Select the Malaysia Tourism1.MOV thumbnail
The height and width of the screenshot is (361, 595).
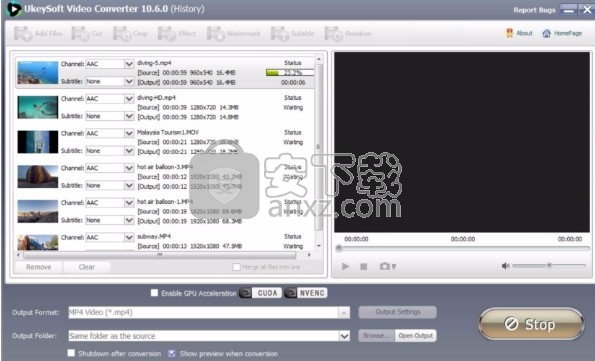click(38, 142)
